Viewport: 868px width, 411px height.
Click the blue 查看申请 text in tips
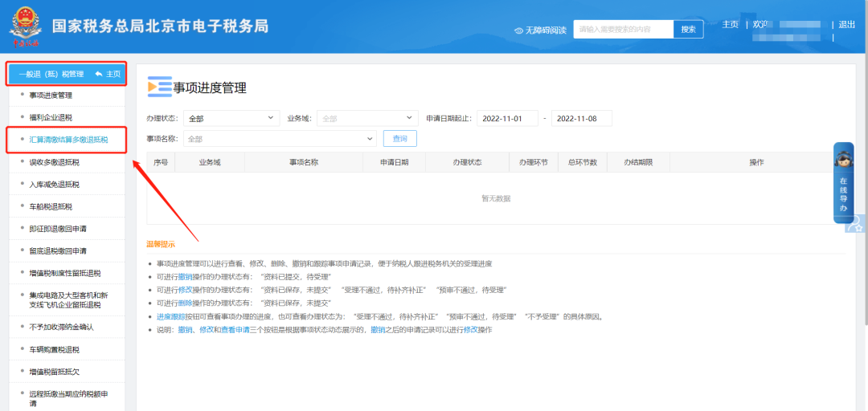[x=235, y=330]
